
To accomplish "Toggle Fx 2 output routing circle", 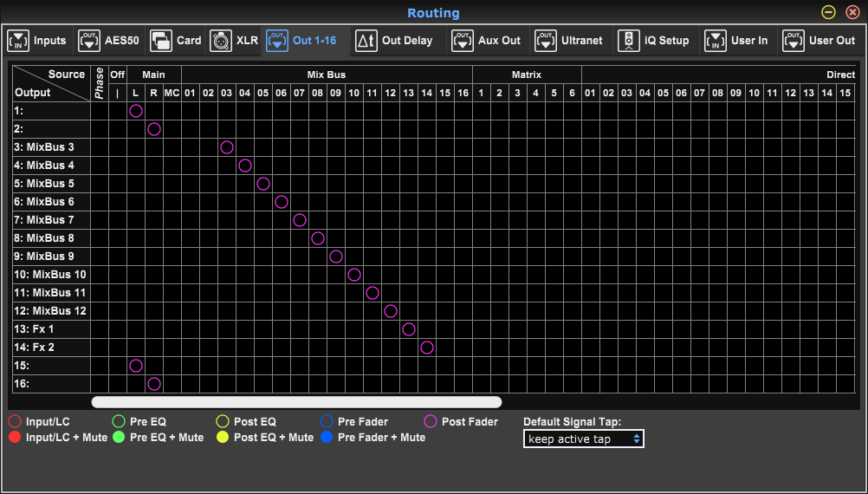I will click(x=427, y=348).
